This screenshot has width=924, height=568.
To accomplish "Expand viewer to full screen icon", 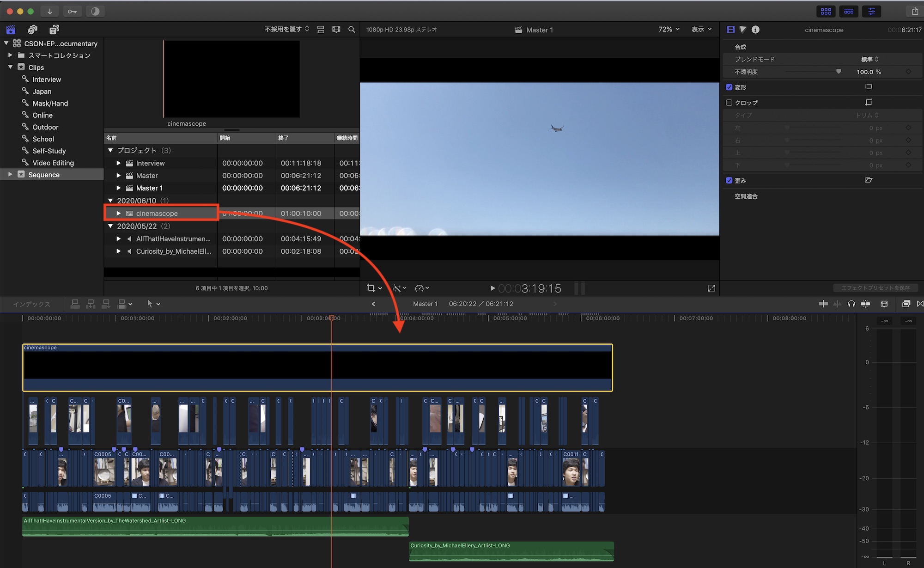I will click(x=711, y=288).
